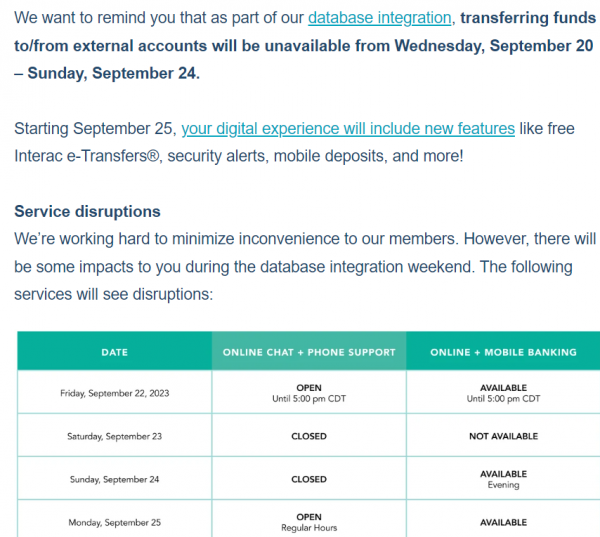Image resolution: width=600 pixels, height=537 pixels.
Task: Select the Sunday, September 24 date cell
Action: pyautogui.click(x=114, y=479)
